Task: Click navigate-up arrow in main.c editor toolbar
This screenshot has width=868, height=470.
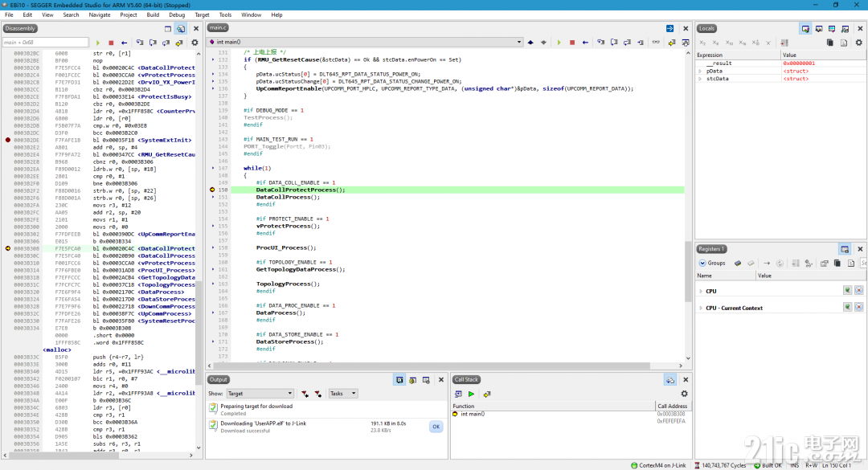Action: [530, 43]
